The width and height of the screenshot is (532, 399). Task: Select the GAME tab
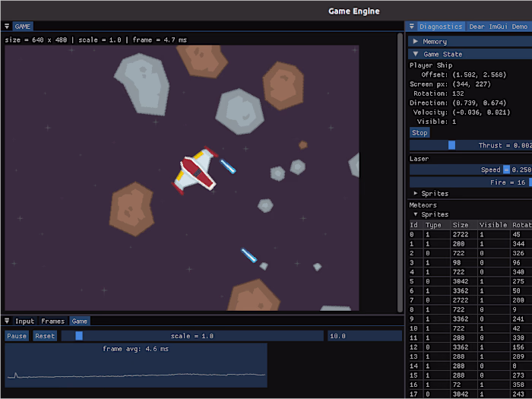pos(23,27)
